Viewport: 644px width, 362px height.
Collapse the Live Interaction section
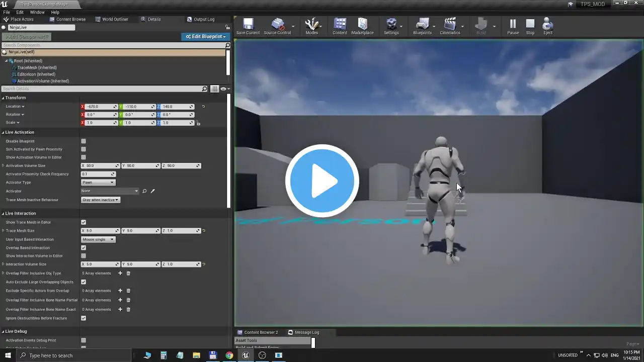(3, 213)
